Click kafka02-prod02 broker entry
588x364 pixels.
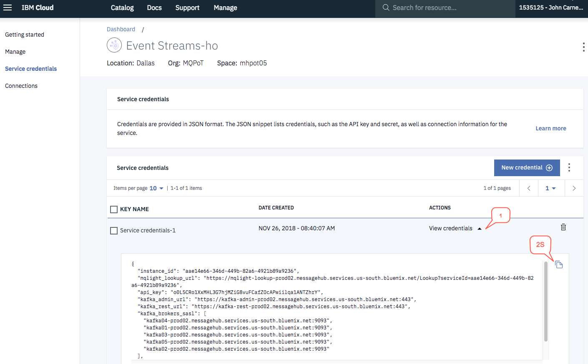tap(236, 349)
